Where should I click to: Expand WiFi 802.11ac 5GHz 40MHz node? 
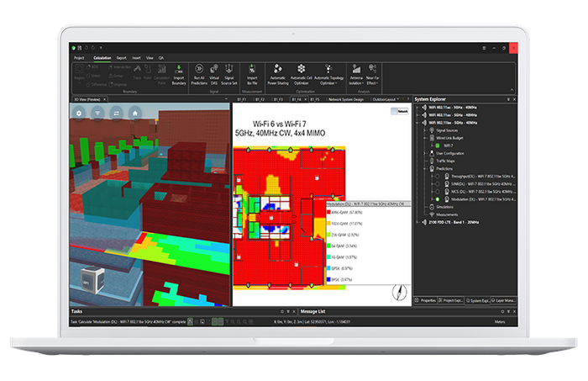click(417, 108)
